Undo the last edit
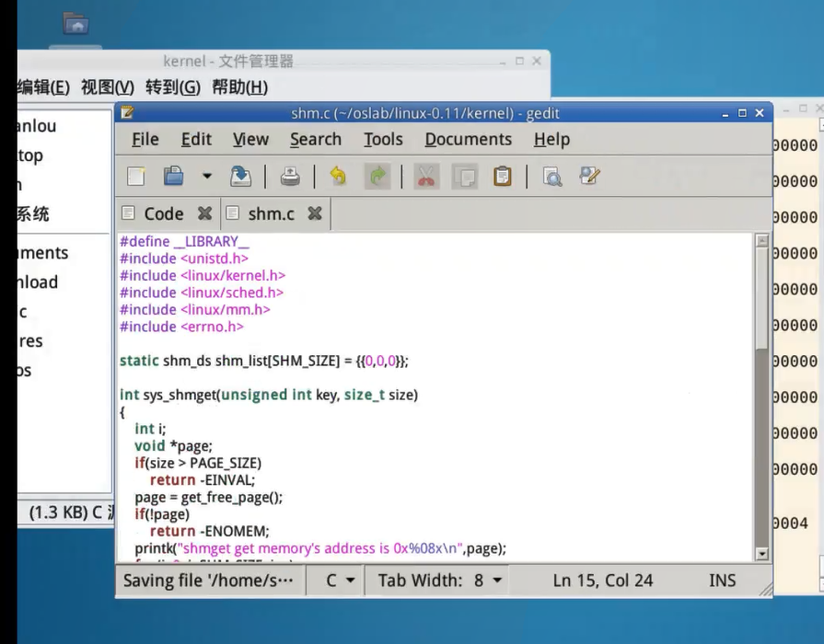Screen dimensions: 824x644 tap(338, 176)
